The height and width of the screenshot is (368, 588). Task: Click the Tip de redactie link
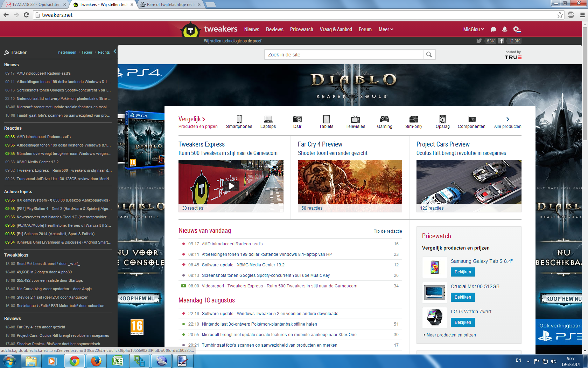[x=388, y=231]
